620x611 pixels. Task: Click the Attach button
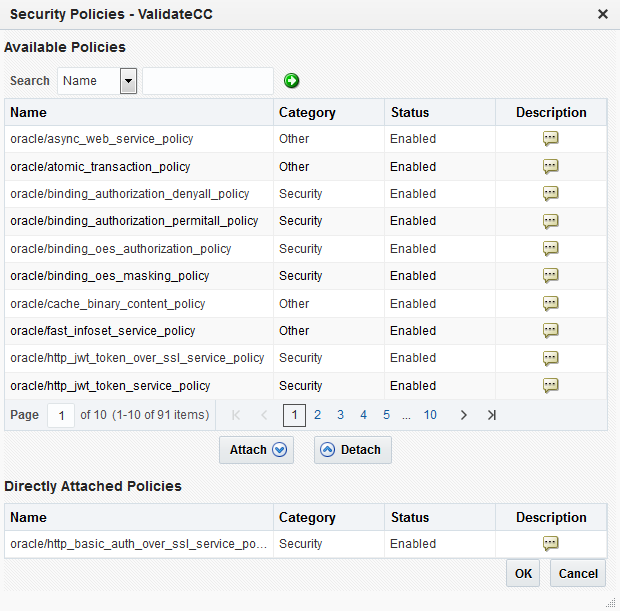tap(256, 450)
